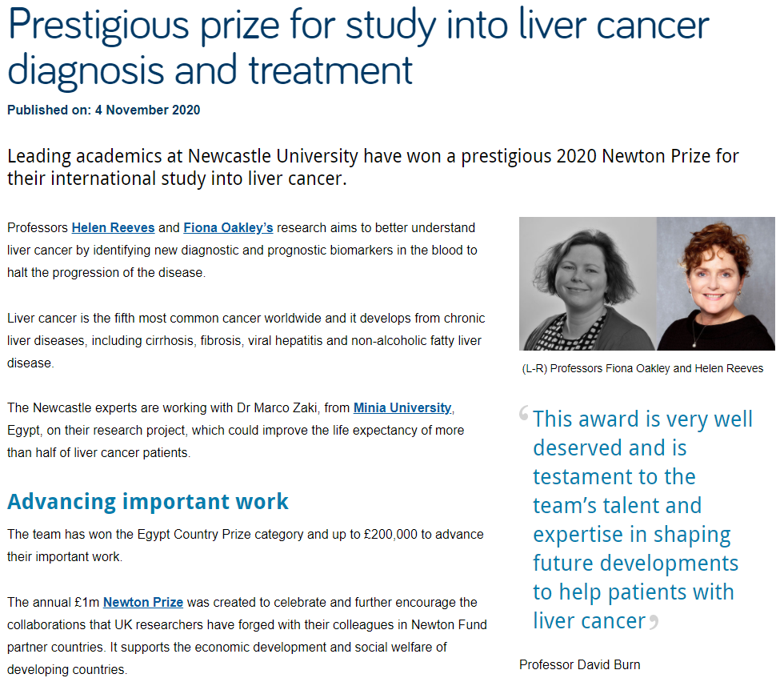This screenshot has width=784, height=694.
Task: Click the published date 4 November 2020
Action: pos(104,110)
